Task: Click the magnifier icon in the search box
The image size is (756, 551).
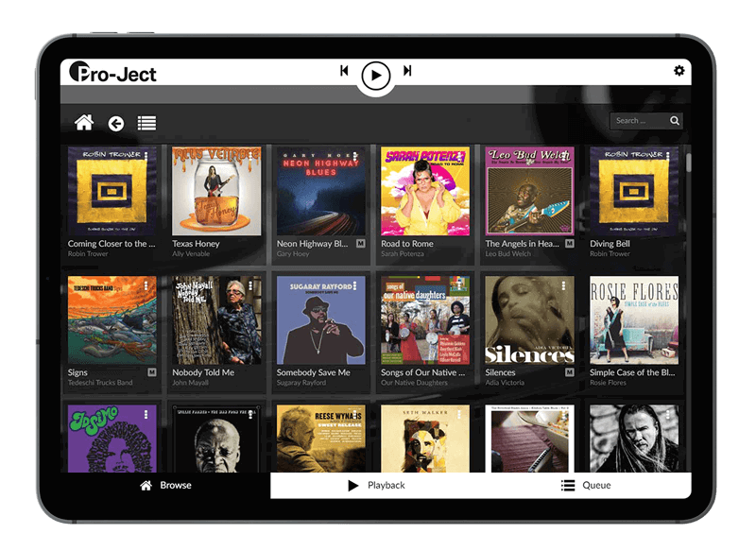Action: 675,121
